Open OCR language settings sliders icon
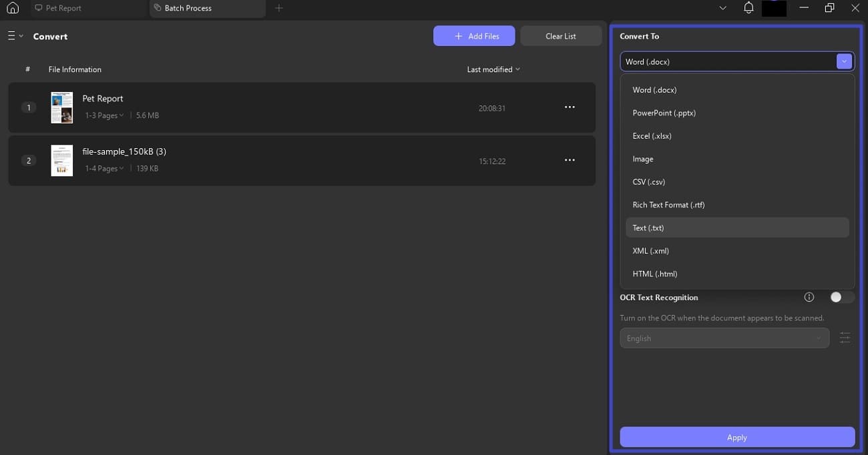 coord(845,338)
